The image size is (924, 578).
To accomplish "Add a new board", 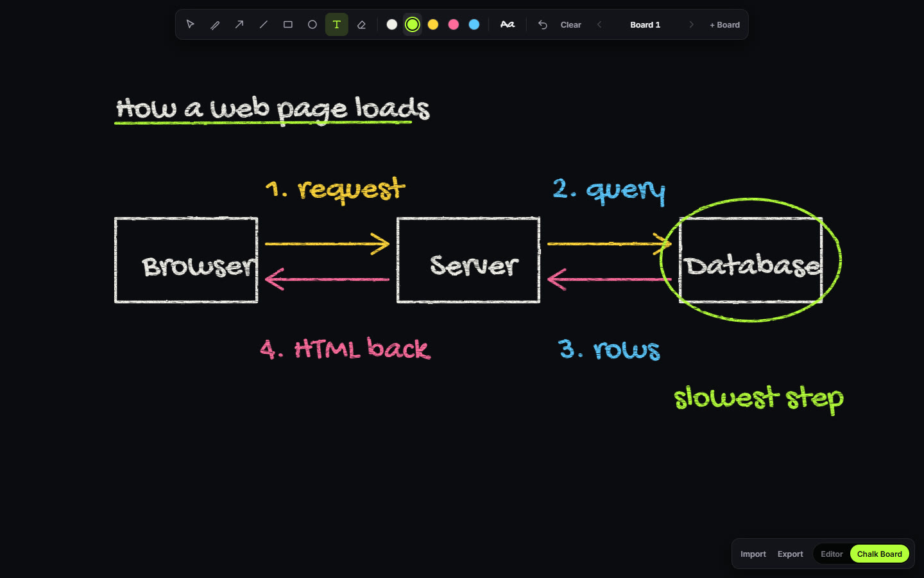I will (x=725, y=24).
